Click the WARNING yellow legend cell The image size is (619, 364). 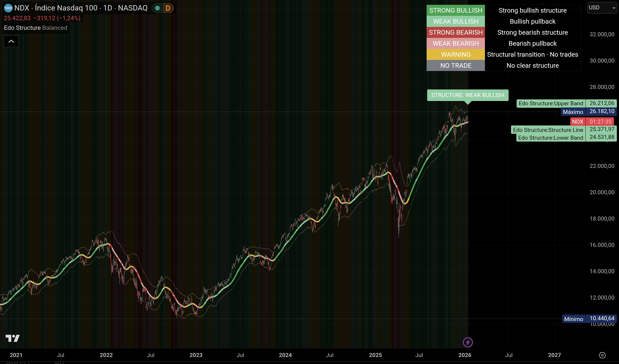point(456,55)
